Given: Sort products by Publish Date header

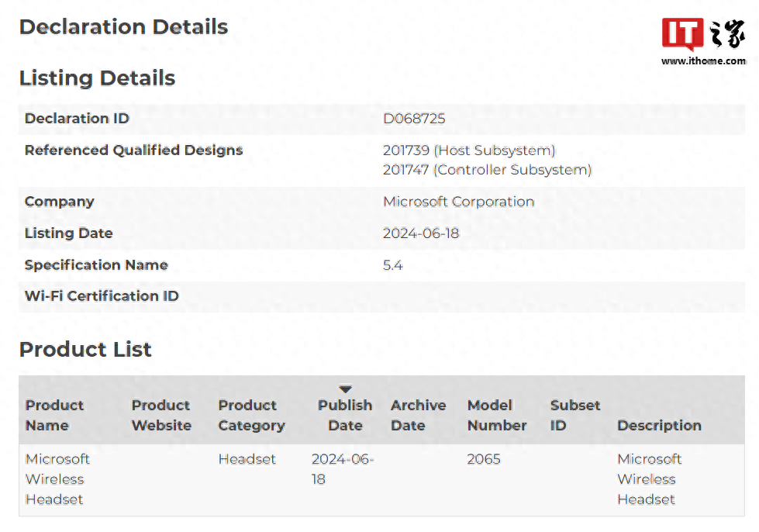Looking at the screenshot, I should (x=345, y=416).
